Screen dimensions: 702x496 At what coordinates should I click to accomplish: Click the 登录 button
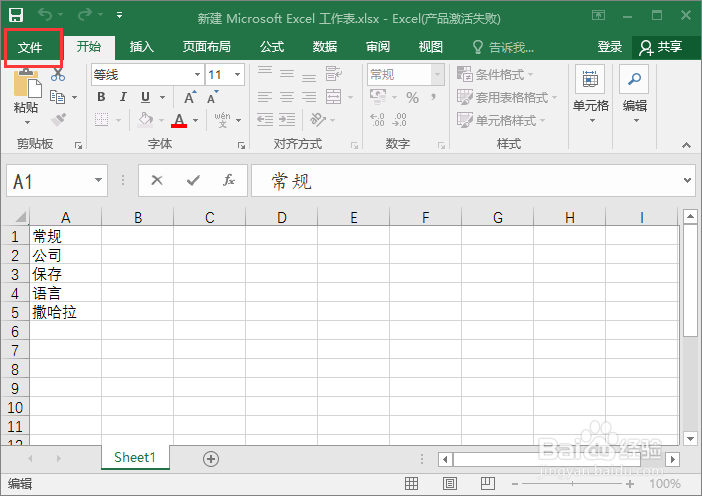click(x=609, y=47)
